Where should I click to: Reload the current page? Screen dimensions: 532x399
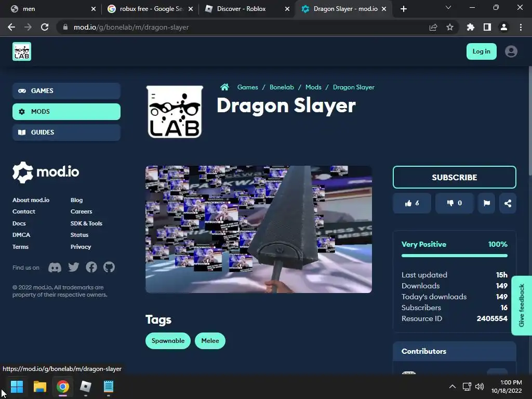click(45, 27)
